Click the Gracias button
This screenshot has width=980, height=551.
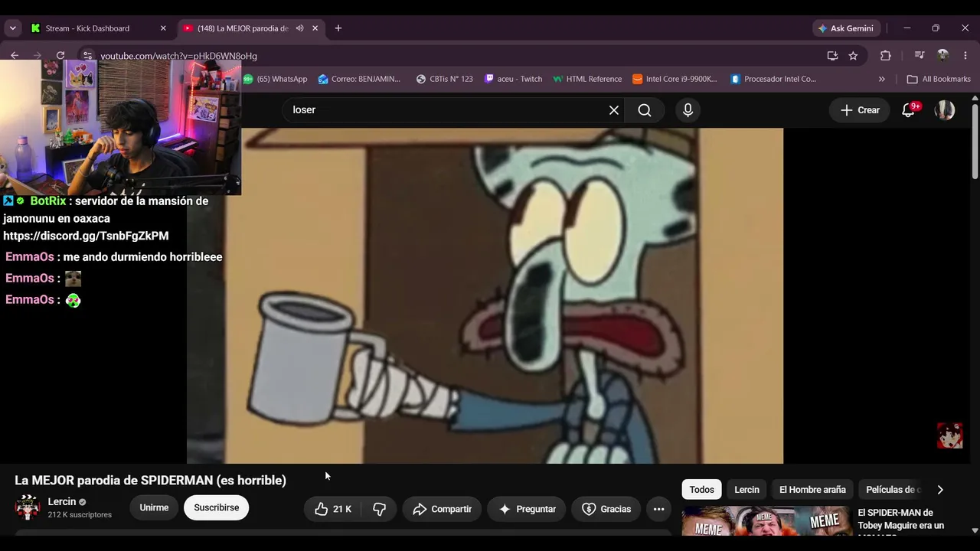606,509
